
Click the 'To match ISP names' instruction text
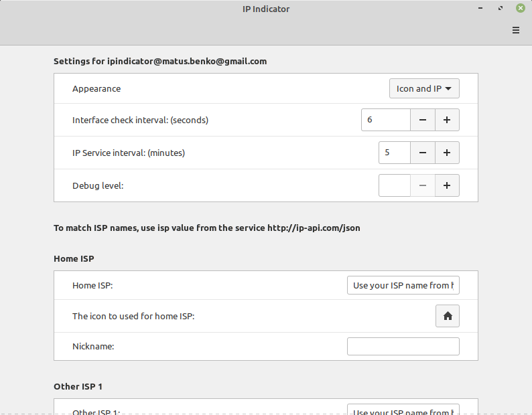point(206,228)
